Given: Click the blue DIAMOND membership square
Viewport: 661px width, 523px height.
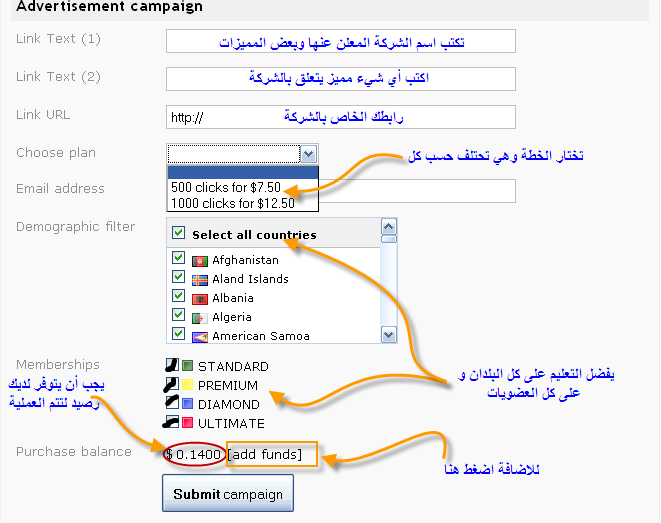Looking at the screenshot, I should (x=187, y=405).
